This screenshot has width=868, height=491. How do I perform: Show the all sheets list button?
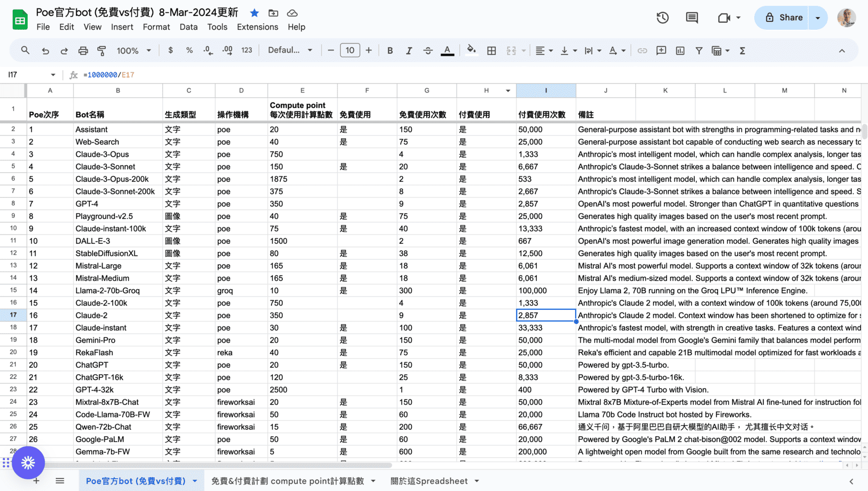pyautogui.click(x=60, y=481)
